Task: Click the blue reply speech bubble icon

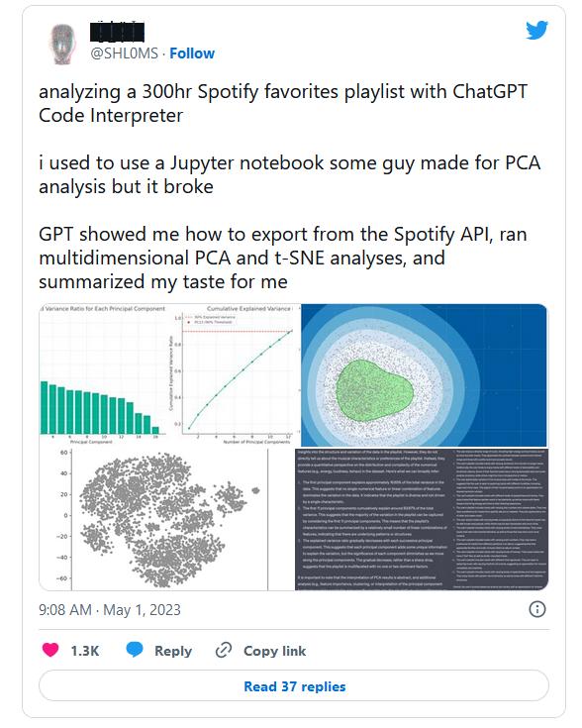Action: 135,649
